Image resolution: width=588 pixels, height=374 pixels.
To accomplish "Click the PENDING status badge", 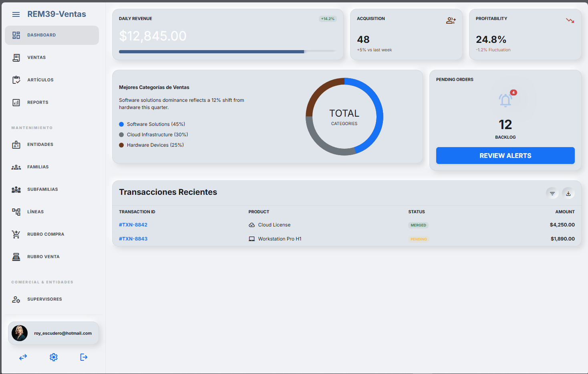I will 419,239.
